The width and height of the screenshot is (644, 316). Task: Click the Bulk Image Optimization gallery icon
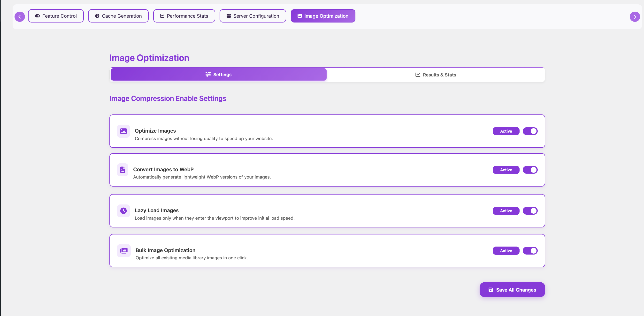point(124,251)
